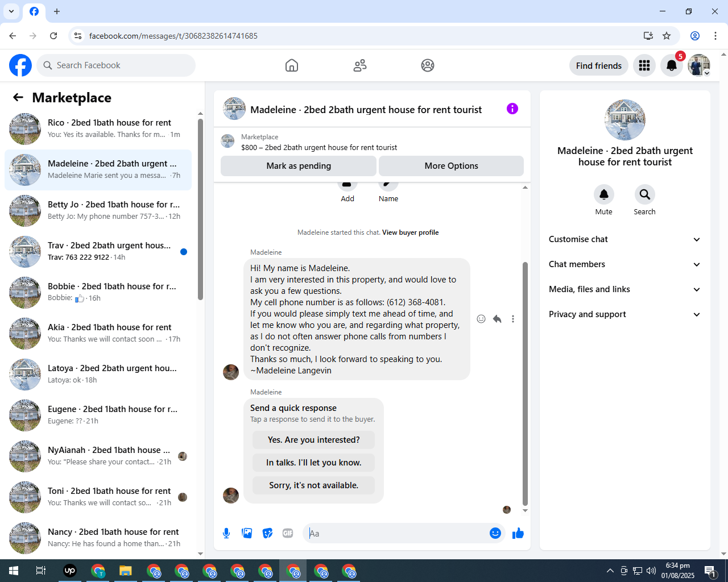Image resolution: width=728 pixels, height=582 pixels.
Task: Expand Chat members section
Action: [625, 264]
